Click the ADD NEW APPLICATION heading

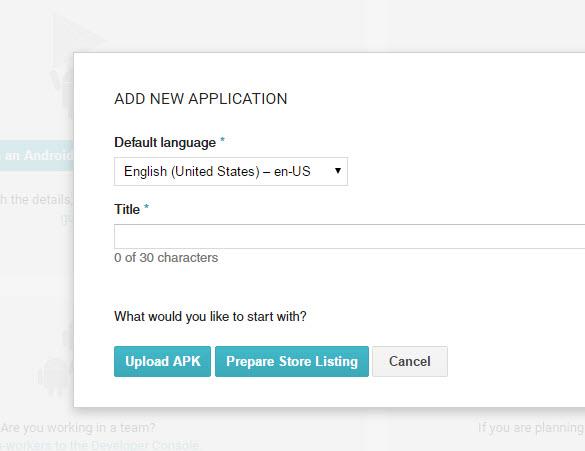pyautogui.click(x=201, y=99)
